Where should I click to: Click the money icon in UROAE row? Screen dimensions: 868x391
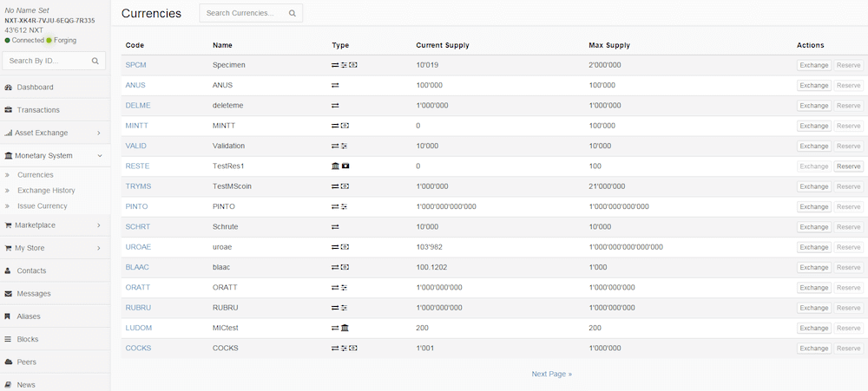[345, 247]
